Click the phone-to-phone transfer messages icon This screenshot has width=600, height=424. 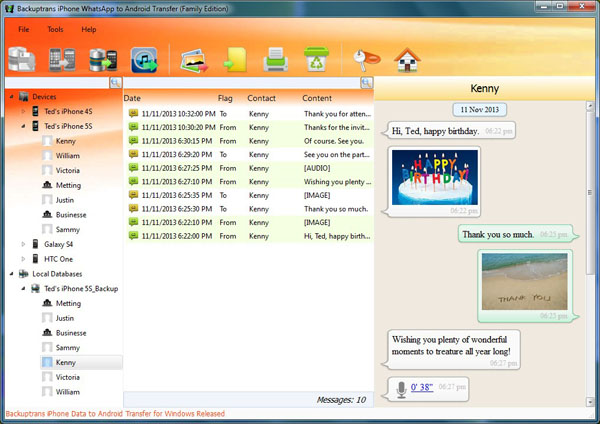[62, 59]
